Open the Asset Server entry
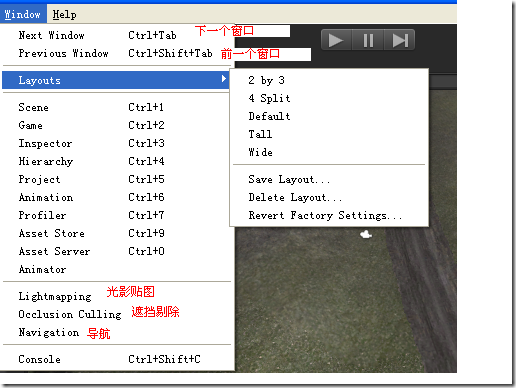Viewport: 516px width, 388px height. point(117,251)
